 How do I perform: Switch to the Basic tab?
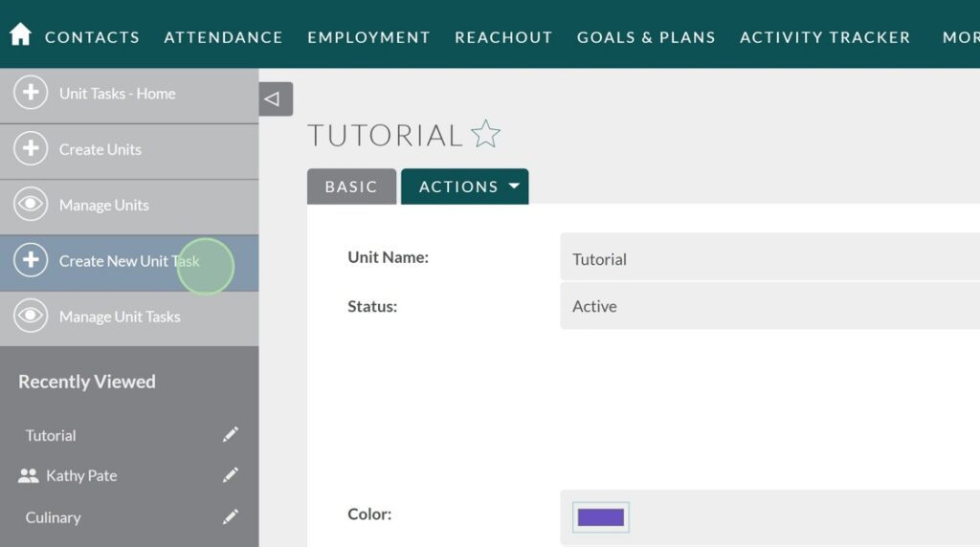[x=351, y=187]
